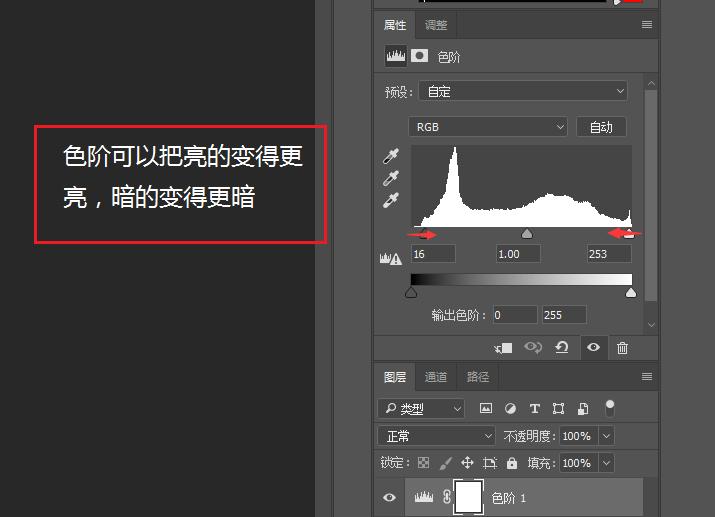
Task: Click the black output levels slider handle
Action: click(x=411, y=292)
